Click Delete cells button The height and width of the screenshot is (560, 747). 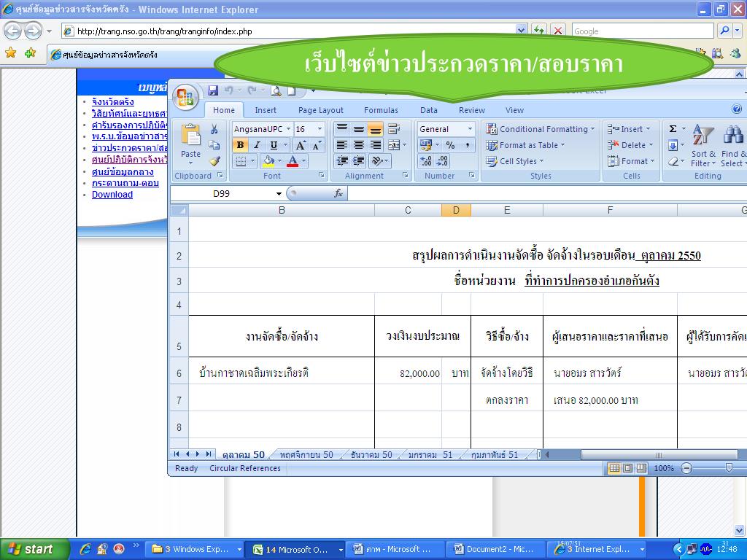coord(627,145)
